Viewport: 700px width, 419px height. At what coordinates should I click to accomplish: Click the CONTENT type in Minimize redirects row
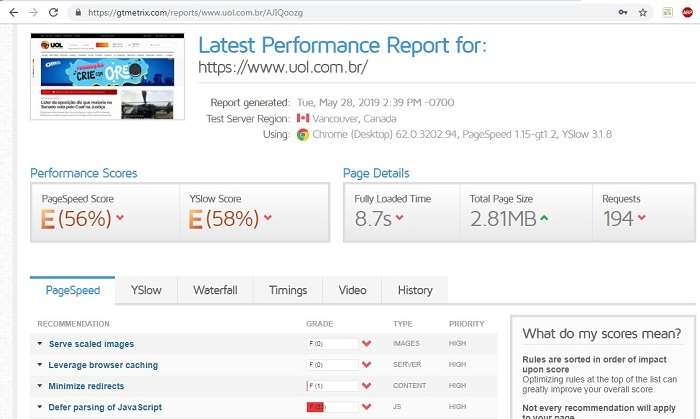(x=409, y=386)
